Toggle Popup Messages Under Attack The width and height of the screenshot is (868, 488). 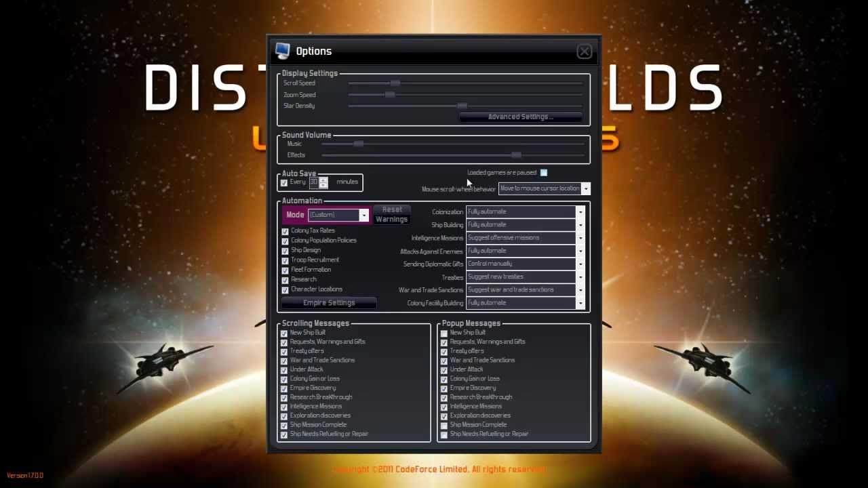(x=444, y=370)
